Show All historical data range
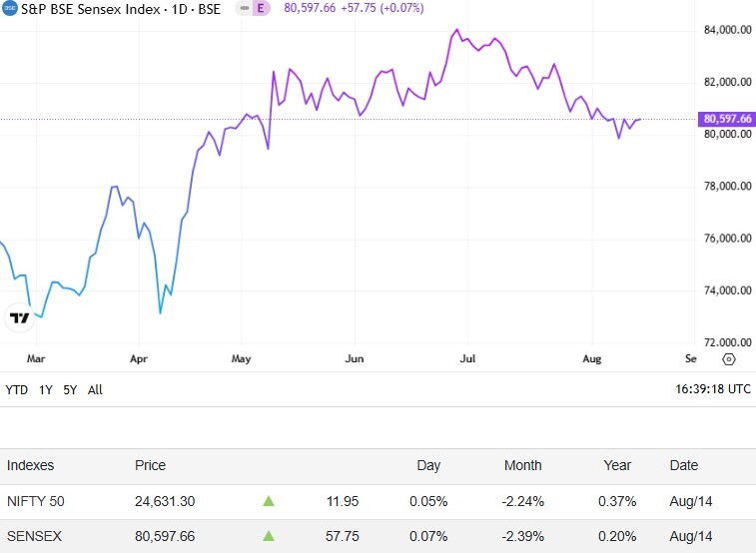 tap(95, 390)
